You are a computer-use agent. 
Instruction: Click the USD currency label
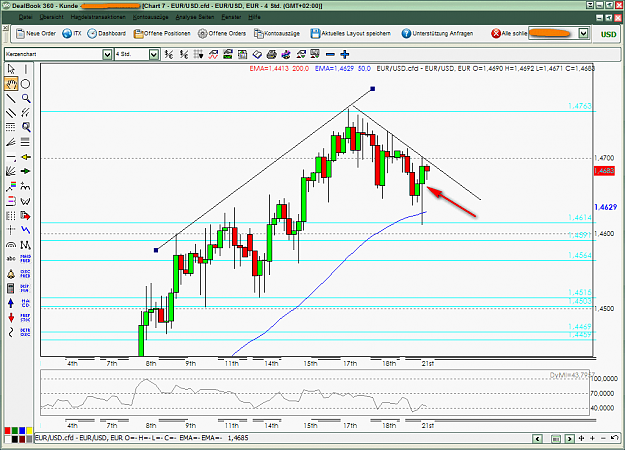coord(608,34)
